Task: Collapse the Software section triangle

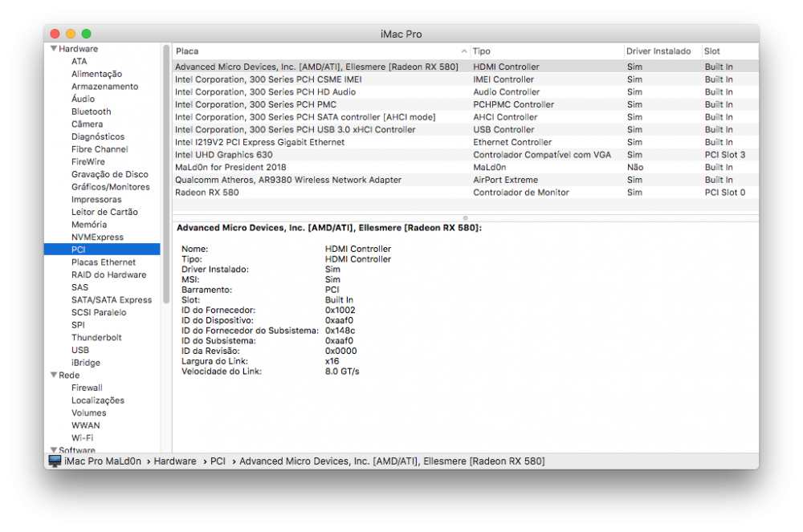Action: pos(53,449)
